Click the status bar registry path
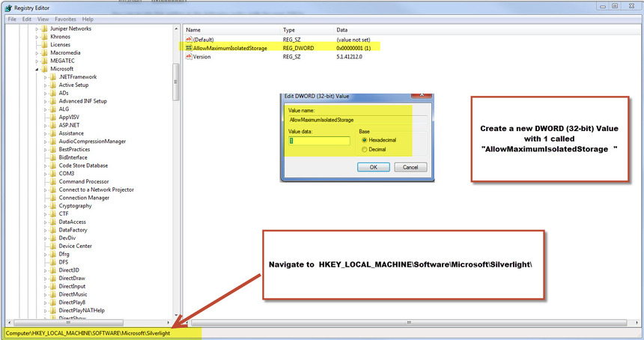 coord(88,333)
